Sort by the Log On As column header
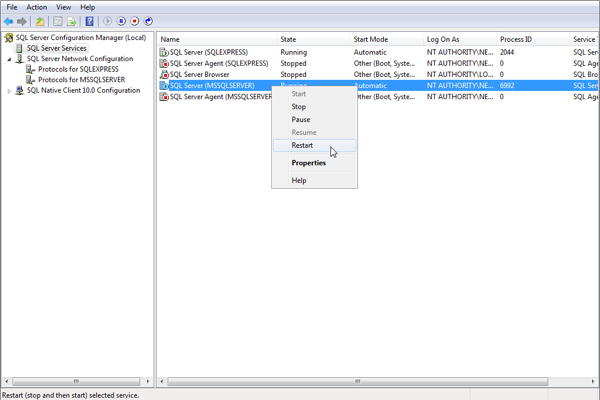This screenshot has height=400, width=600. [460, 39]
